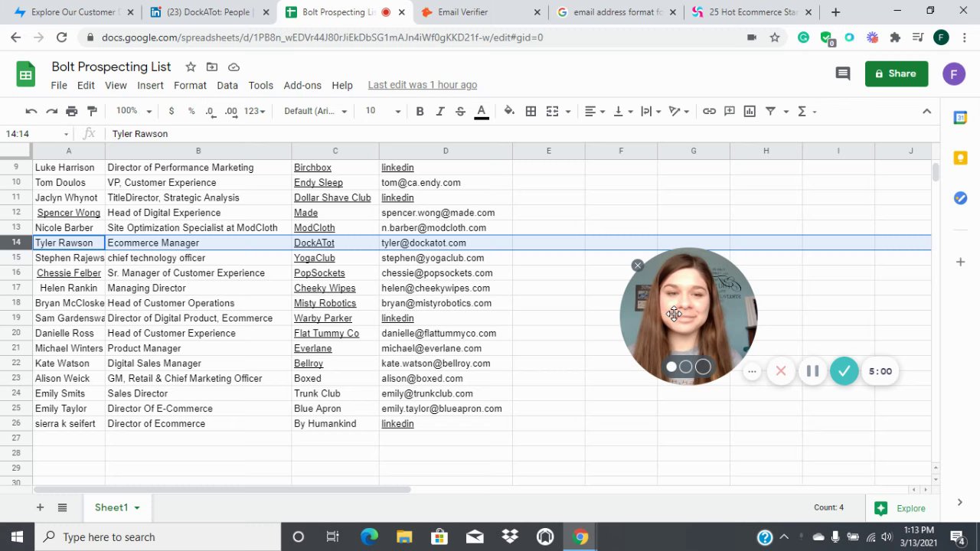
Task: Click the insert link icon
Action: 709,111
